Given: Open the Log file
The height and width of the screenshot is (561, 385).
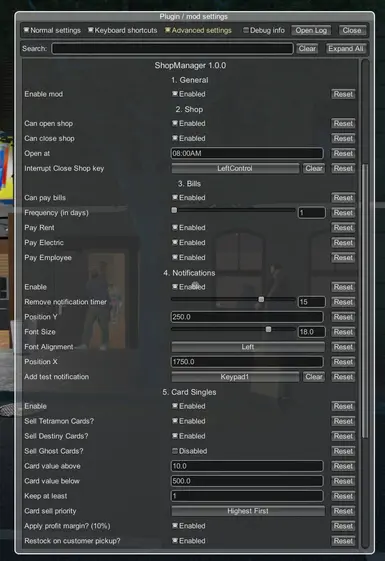Looking at the screenshot, I should coord(311,30).
